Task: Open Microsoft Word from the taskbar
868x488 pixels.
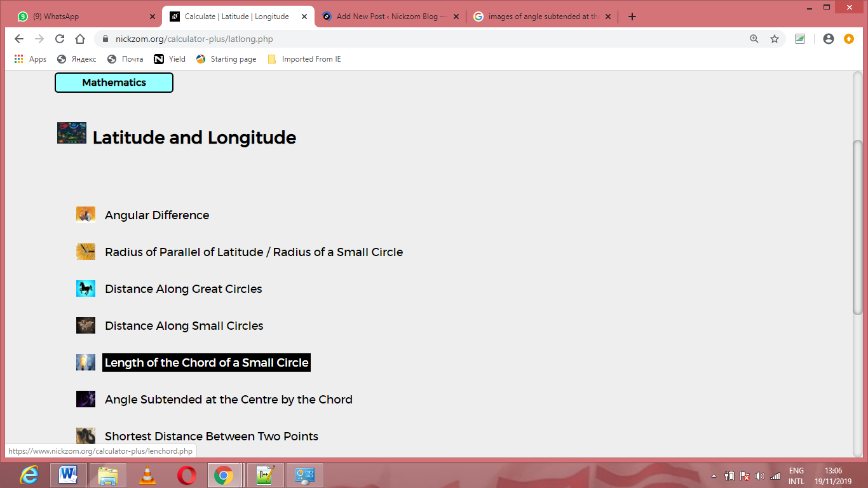Action: (68, 475)
